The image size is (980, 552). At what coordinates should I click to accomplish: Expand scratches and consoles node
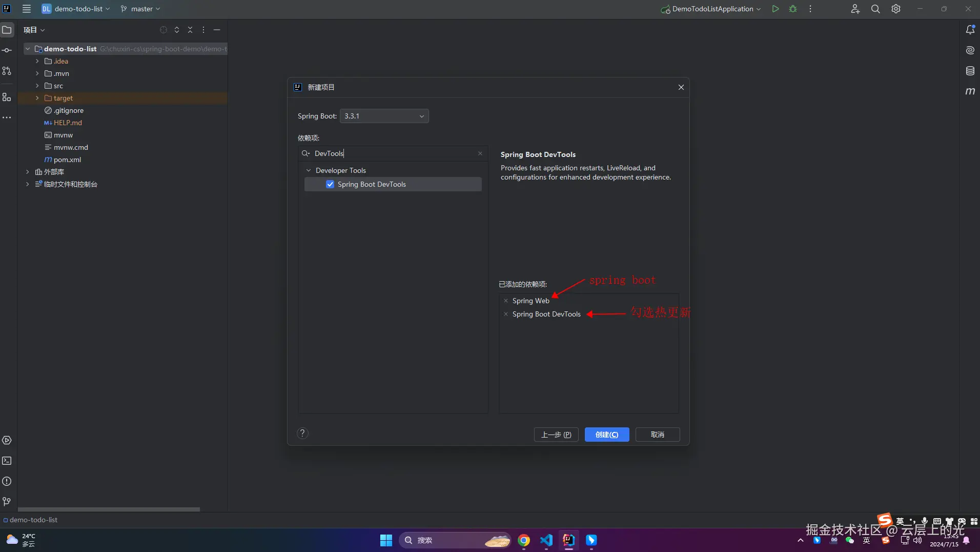(x=27, y=184)
